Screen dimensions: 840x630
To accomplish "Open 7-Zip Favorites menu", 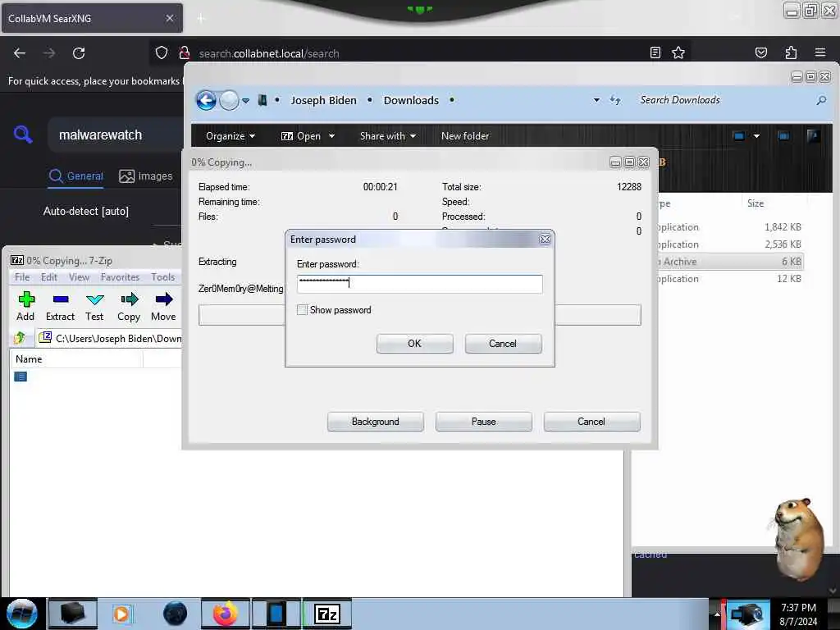I will point(120,277).
